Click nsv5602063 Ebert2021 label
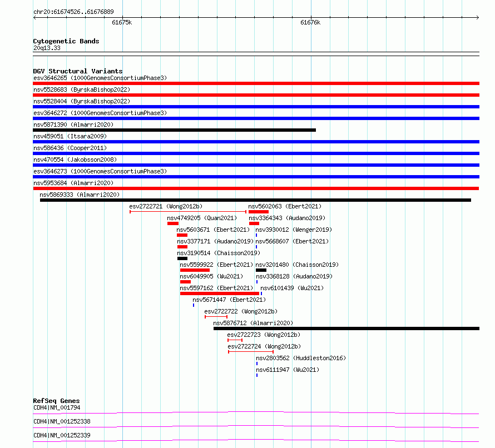Screen dimensions: 495x448 click(285, 206)
